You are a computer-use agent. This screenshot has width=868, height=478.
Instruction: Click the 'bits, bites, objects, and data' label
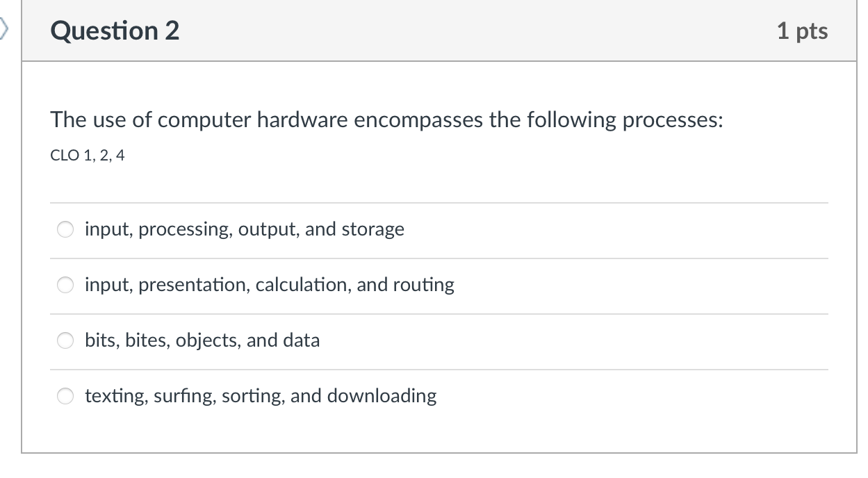click(x=202, y=340)
